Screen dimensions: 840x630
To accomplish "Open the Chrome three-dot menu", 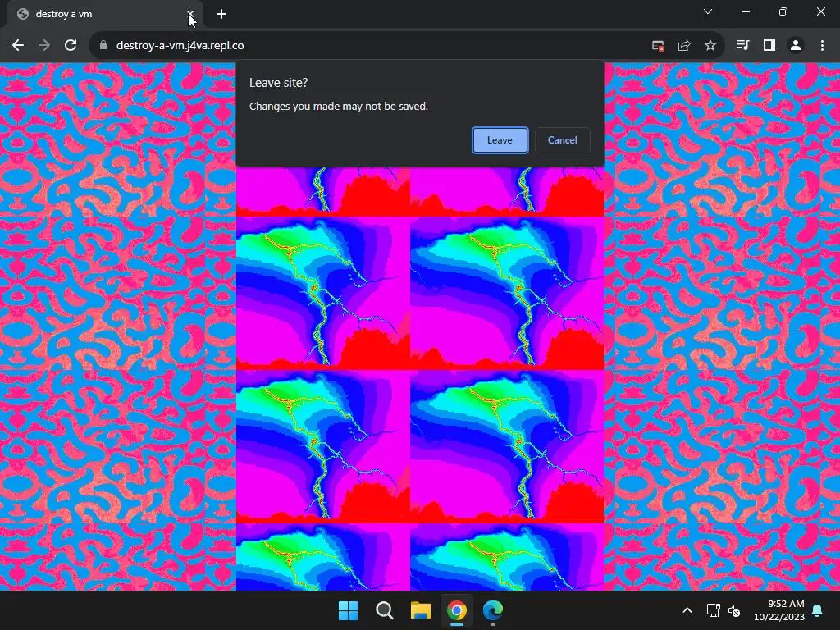I will click(822, 46).
